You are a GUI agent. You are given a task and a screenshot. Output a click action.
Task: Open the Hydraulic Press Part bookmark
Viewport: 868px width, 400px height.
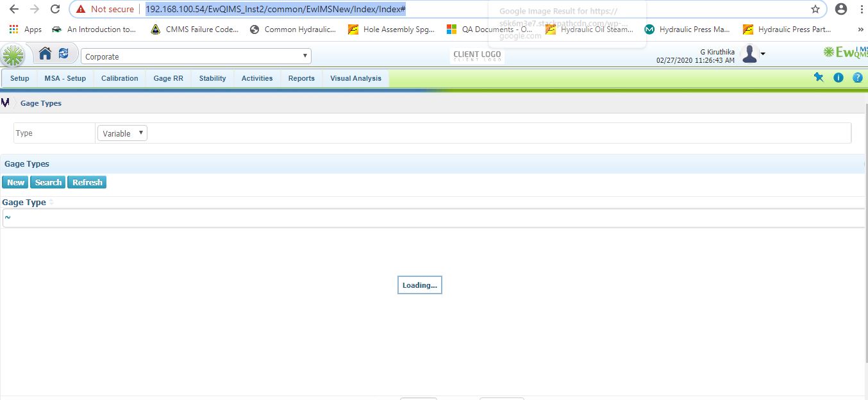787,29
